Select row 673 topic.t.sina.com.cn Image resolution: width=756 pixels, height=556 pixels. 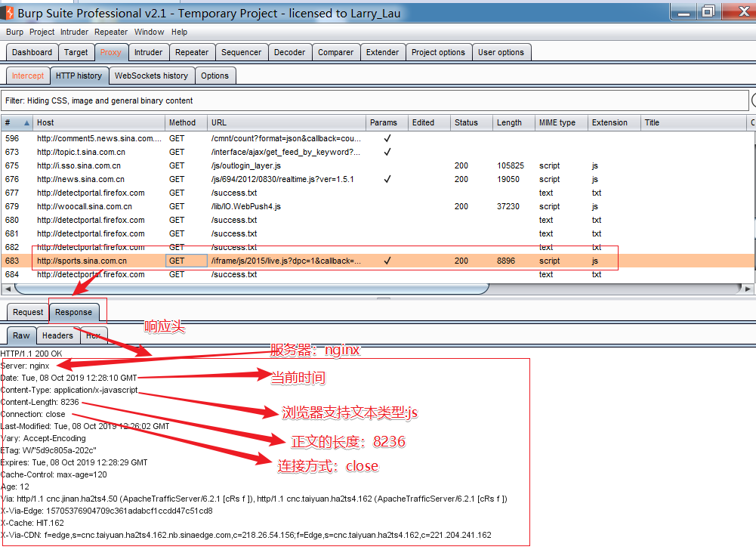click(x=378, y=152)
